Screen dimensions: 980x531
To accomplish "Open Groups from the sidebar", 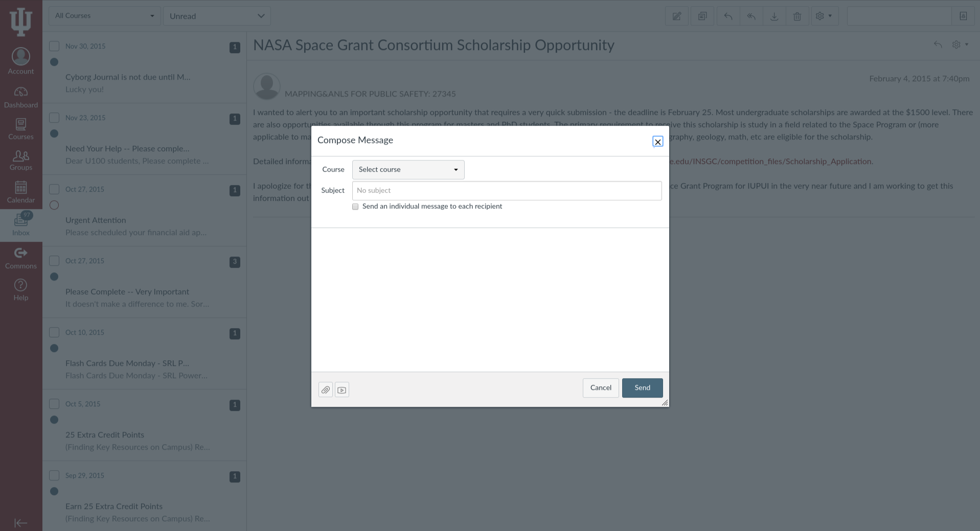I will pos(21,160).
